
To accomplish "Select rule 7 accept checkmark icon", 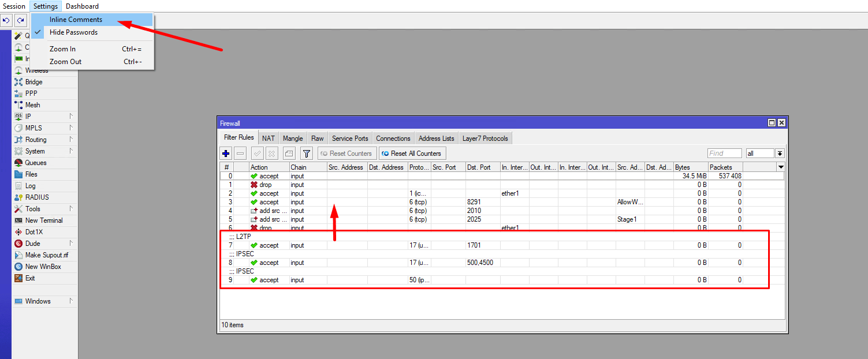I will pyautogui.click(x=254, y=245).
